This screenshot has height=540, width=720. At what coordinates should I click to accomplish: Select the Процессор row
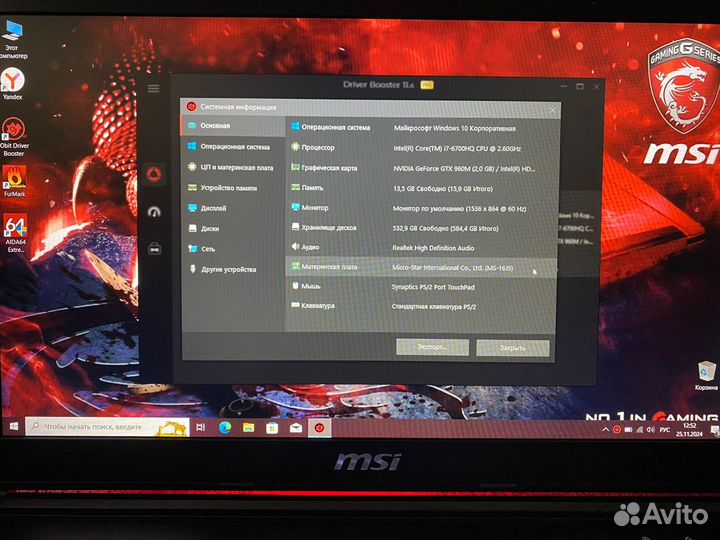422,148
